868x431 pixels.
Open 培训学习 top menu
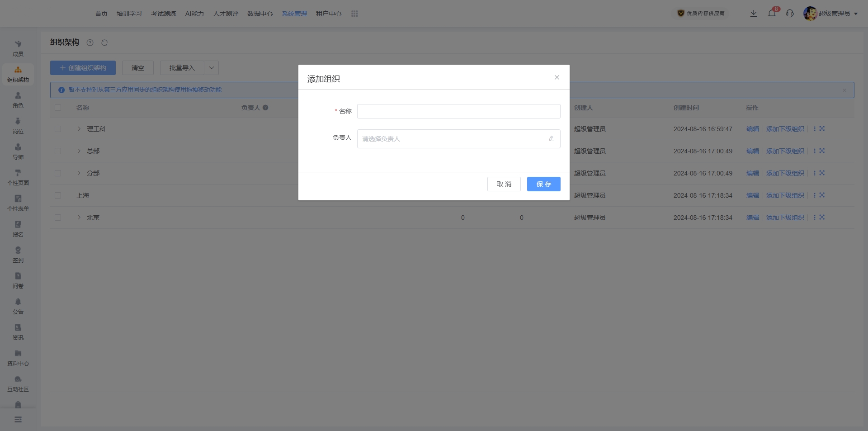[129, 14]
